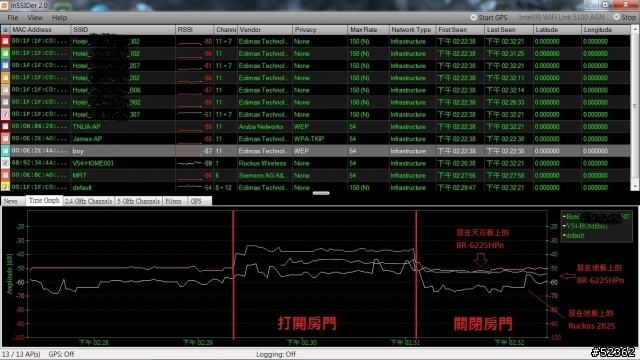Screen dimensions: 640x360
Task: Uncheck the V54-HOME001 network checkbox
Action: [x=5, y=163]
